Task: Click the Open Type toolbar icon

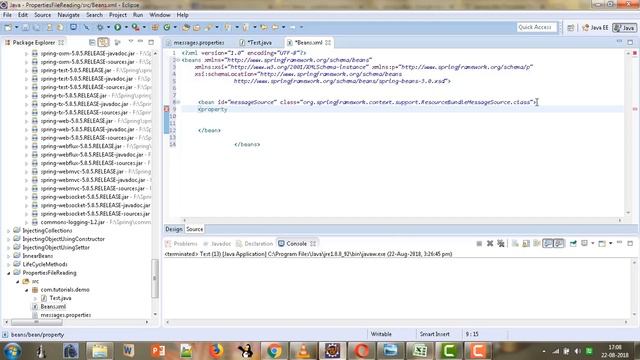Action: tap(185, 27)
